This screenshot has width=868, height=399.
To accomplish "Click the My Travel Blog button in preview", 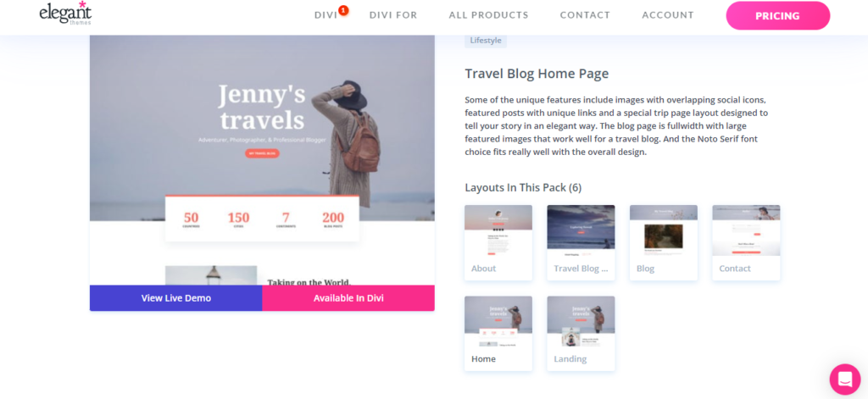I will 262,153.
